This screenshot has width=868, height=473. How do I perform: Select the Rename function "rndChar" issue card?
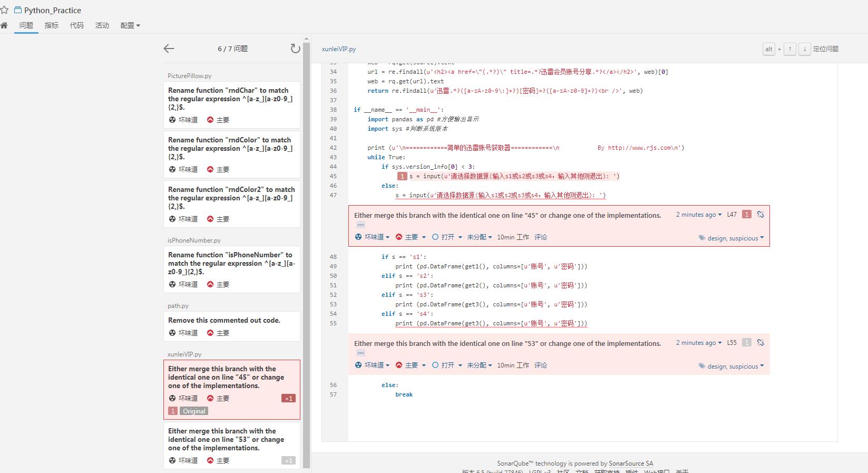point(232,105)
